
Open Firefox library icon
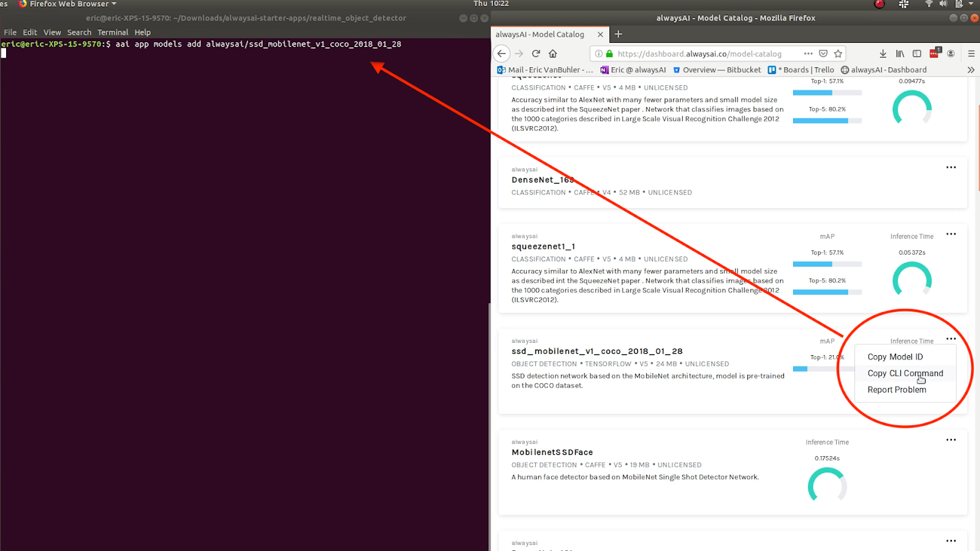click(x=900, y=53)
